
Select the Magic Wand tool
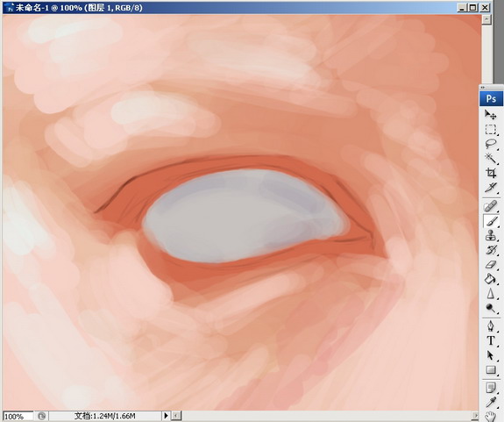[x=491, y=158]
